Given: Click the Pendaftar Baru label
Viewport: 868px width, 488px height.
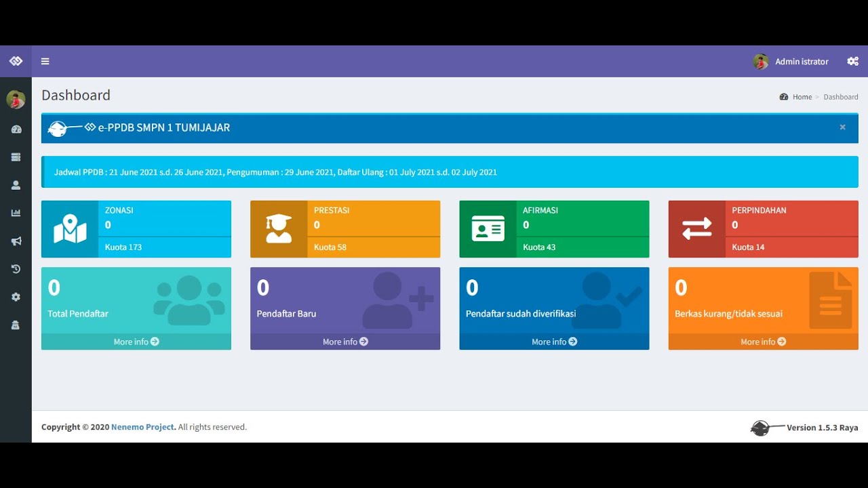Looking at the screenshot, I should (x=286, y=314).
